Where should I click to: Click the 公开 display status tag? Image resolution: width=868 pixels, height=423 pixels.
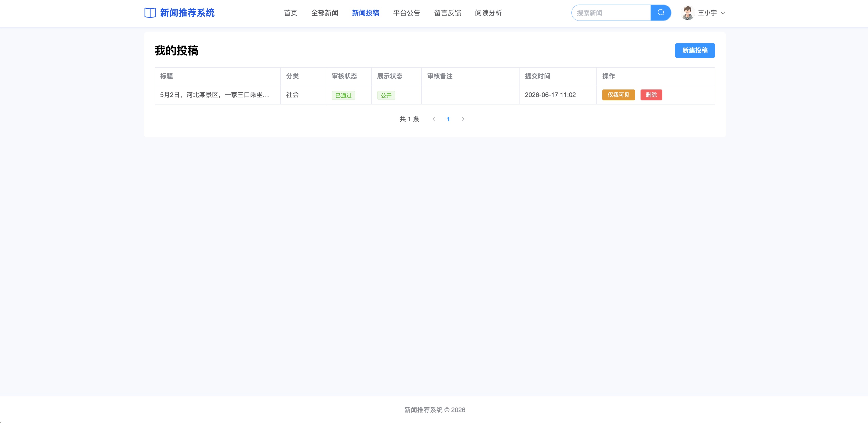[x=386, y=95]
